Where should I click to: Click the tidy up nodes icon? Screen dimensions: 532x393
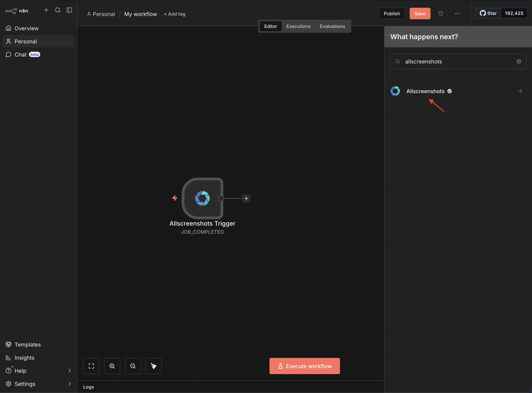[154, 366]
